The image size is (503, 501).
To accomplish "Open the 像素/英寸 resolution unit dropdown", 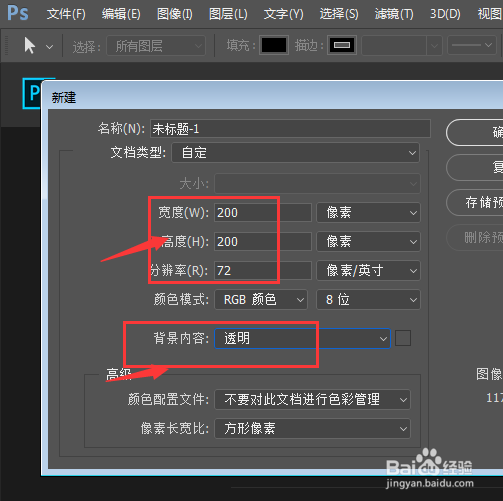I will pyautogui.click(x=368, y=270).
